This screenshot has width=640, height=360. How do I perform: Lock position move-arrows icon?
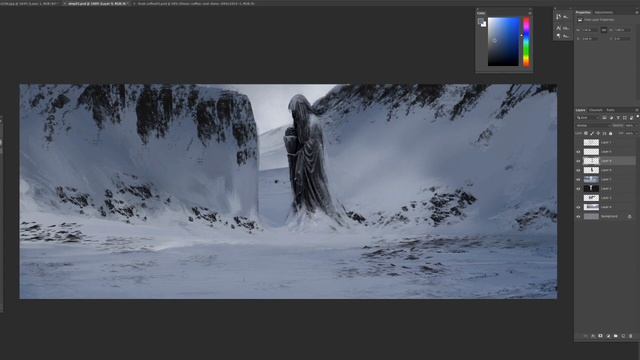pyautogui.click(x=598, y=133)
